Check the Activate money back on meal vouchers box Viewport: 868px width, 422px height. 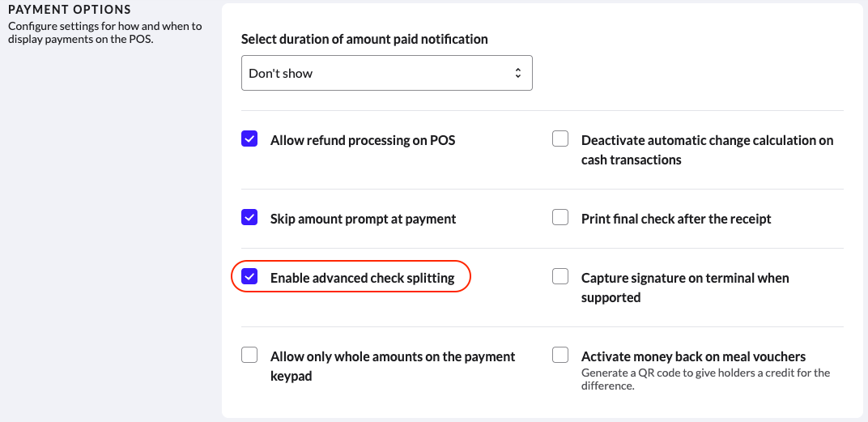(x=560, y=356)
